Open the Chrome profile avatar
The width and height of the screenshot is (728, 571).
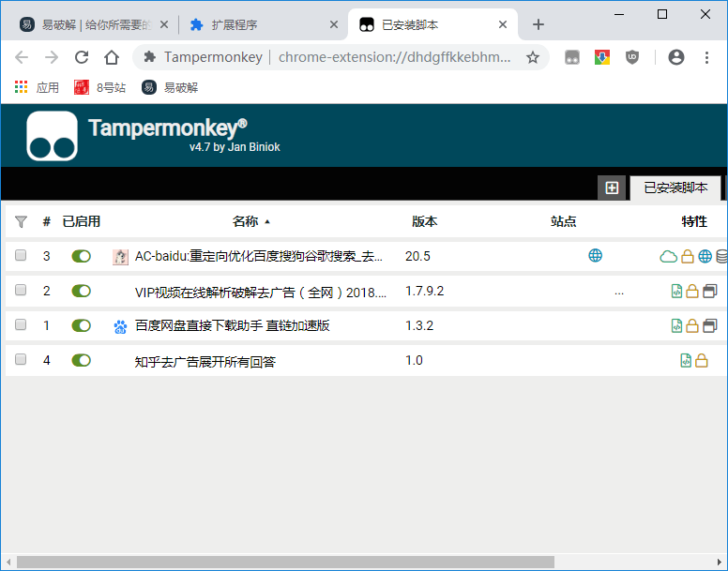click(x=676, y=57)
